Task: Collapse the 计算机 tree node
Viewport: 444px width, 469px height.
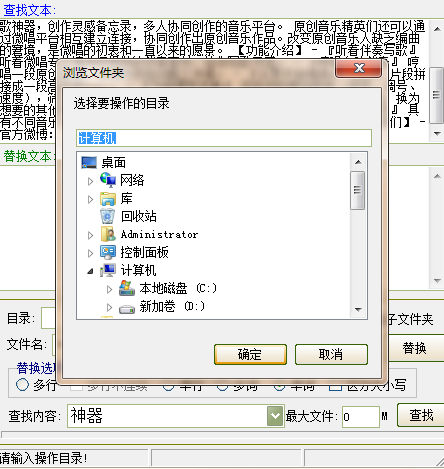Action: click(x=90, y=271)
